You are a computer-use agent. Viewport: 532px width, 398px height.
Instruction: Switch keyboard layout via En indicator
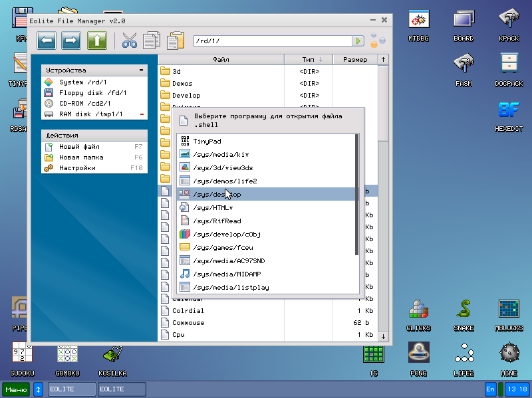point(490,389)
